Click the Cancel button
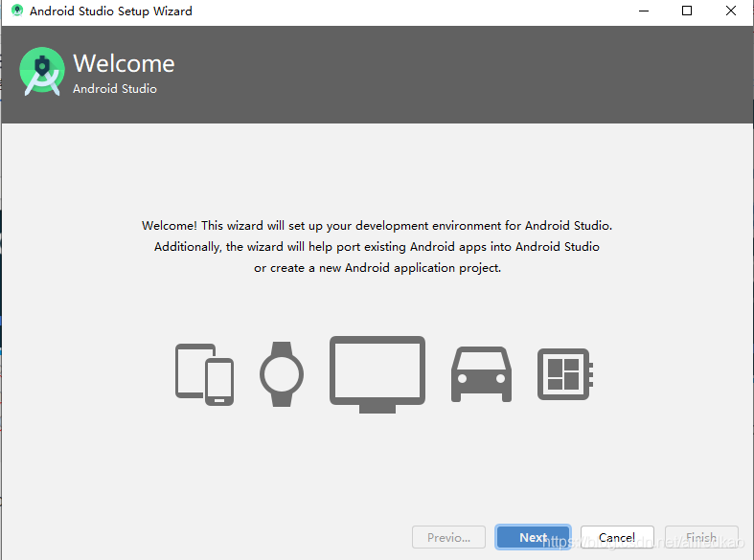Image resolution: width=754 pixels, height=560 pixels. click(617, 537)
